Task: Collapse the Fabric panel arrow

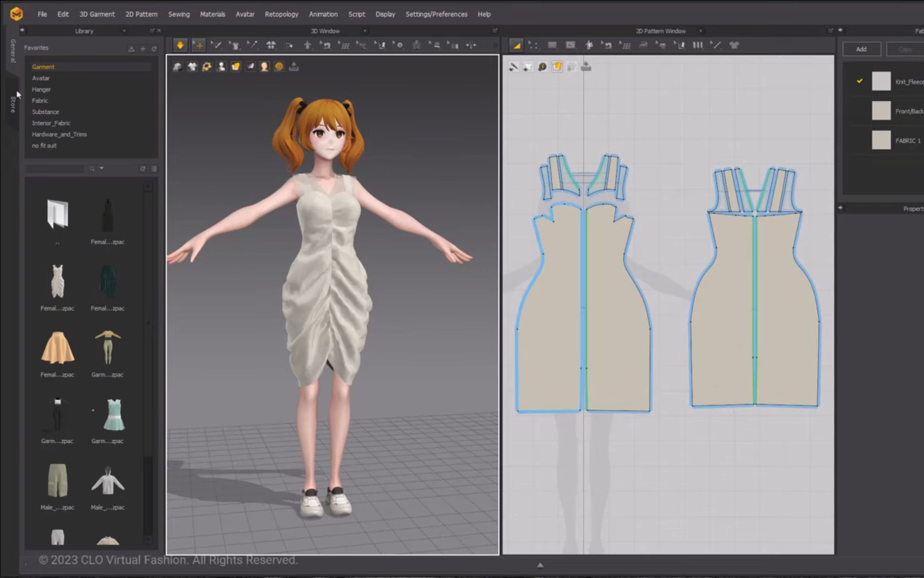Action: [840, 30]
